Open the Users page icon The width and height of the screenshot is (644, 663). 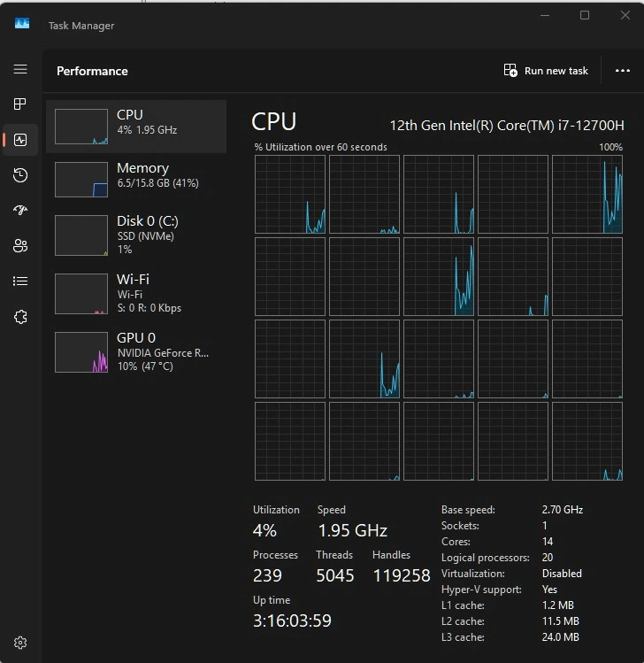(20, 246)
